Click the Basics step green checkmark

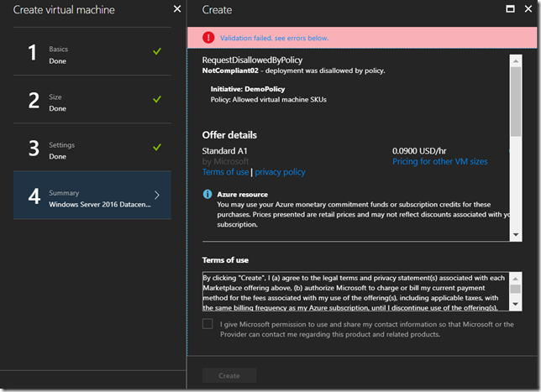point(157,51)
